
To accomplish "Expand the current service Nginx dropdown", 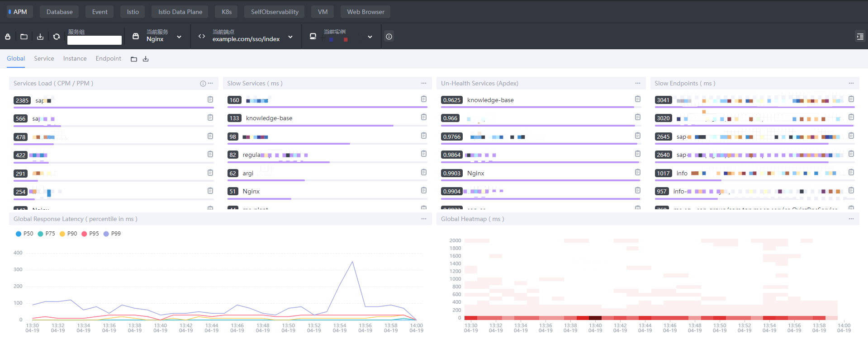I will click(179, 37).
